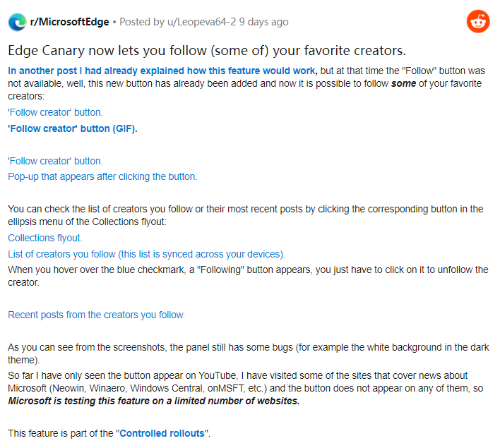Open the 'Collections flyout' link
This screenshot has width=500, height=448.
(45, 238)
